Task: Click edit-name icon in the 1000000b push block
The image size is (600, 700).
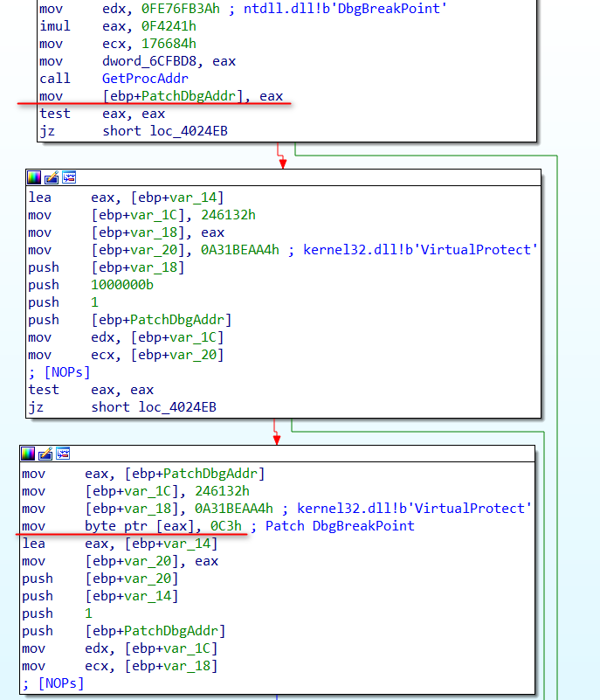Action: [52, 177]
